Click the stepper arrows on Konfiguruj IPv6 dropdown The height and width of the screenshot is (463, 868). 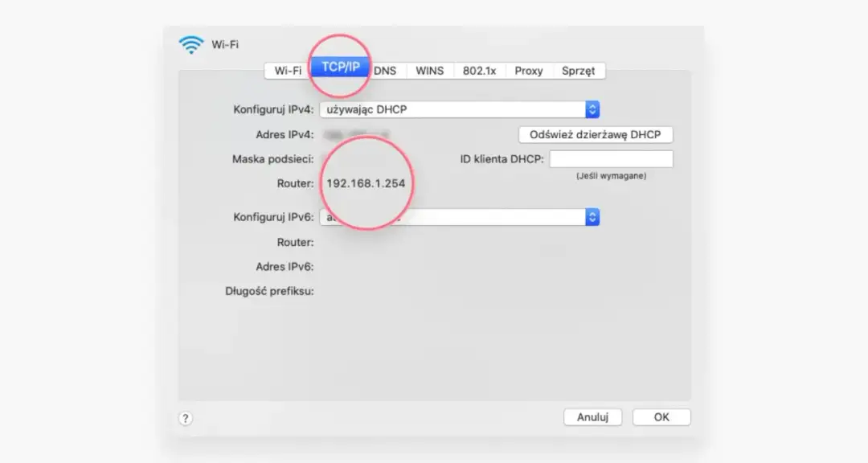pos(592,217)
